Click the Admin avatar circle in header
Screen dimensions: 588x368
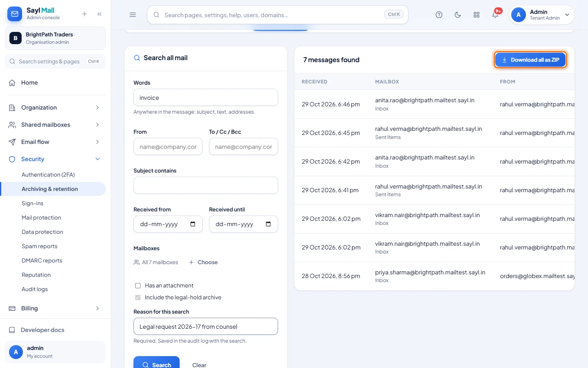coord(519,15)
